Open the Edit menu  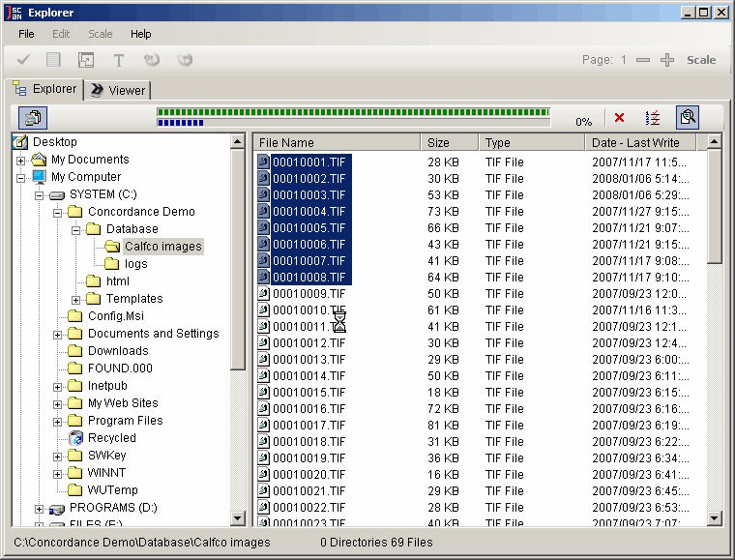61,34
